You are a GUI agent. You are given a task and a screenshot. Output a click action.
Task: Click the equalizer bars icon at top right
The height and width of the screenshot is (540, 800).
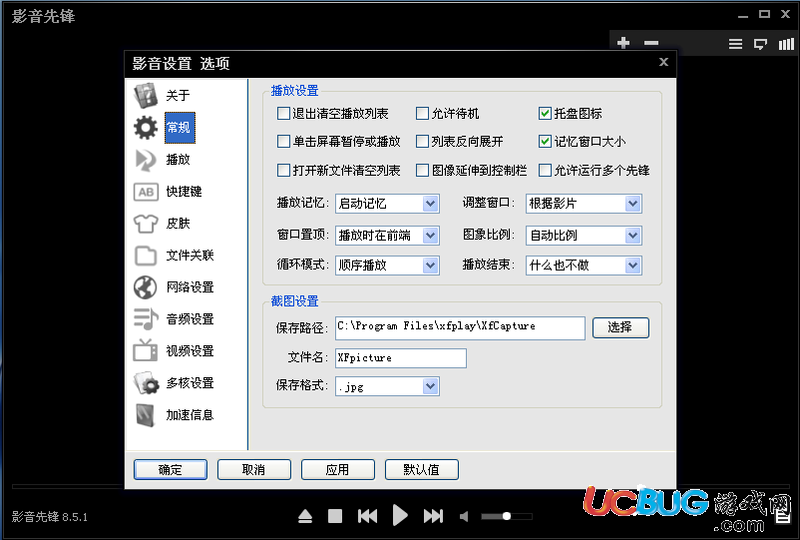tap(786, 44)
